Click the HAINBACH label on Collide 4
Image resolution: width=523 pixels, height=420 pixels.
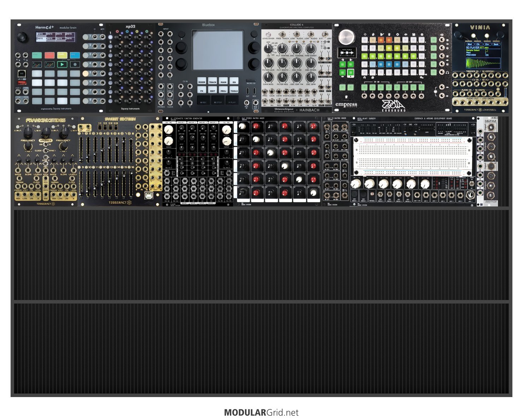pos(309,110)
